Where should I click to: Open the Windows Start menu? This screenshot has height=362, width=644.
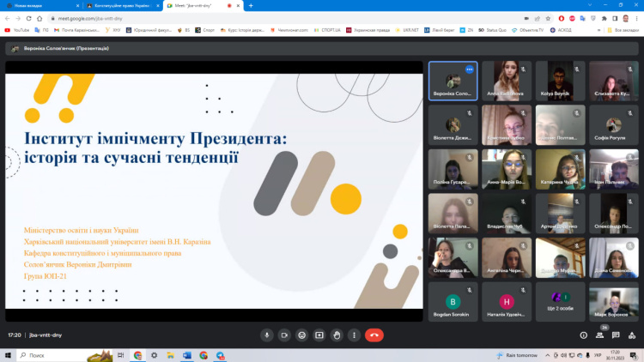[x=7, y=355]
